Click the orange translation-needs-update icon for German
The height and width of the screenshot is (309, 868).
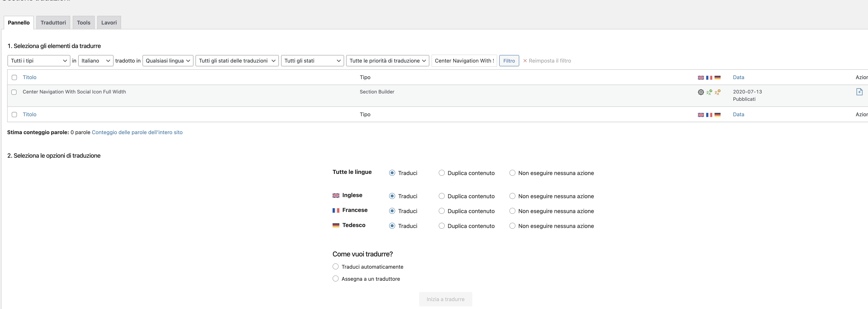coord(717,92)
